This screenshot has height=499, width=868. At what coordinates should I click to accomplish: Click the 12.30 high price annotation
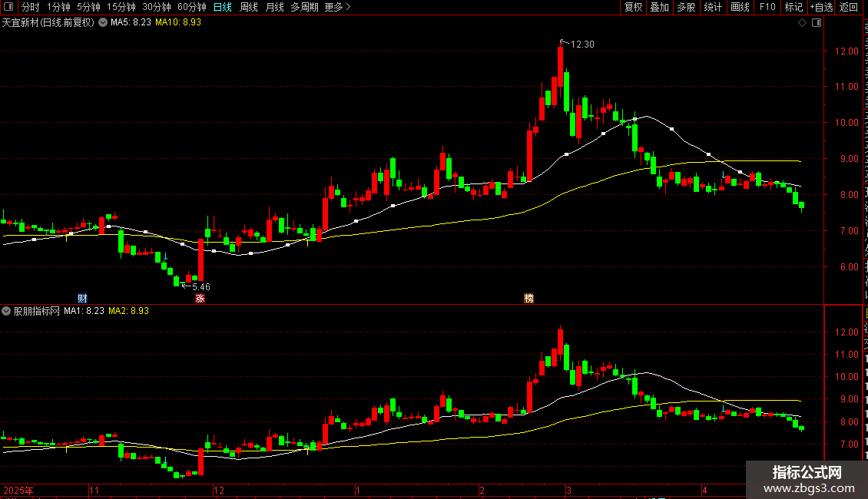coord(582,45)
